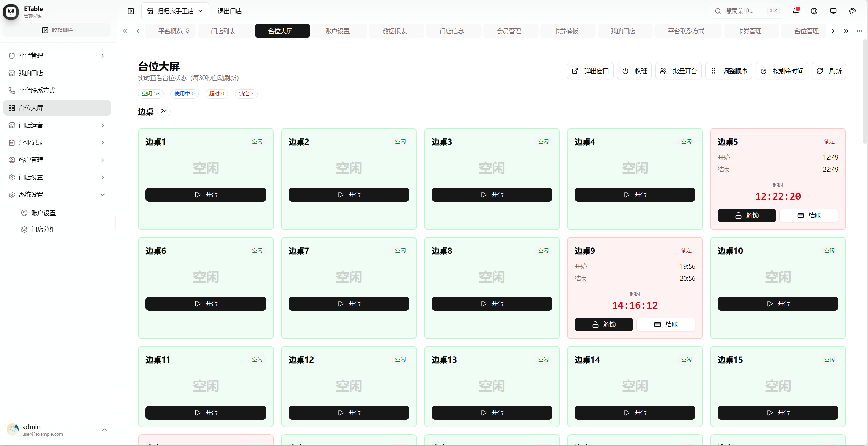Image resolution: width=868 pixels, height=446 pixels.
Task: Expand the 门店设置 menu chevron
Action: click(x=103, y=177)
